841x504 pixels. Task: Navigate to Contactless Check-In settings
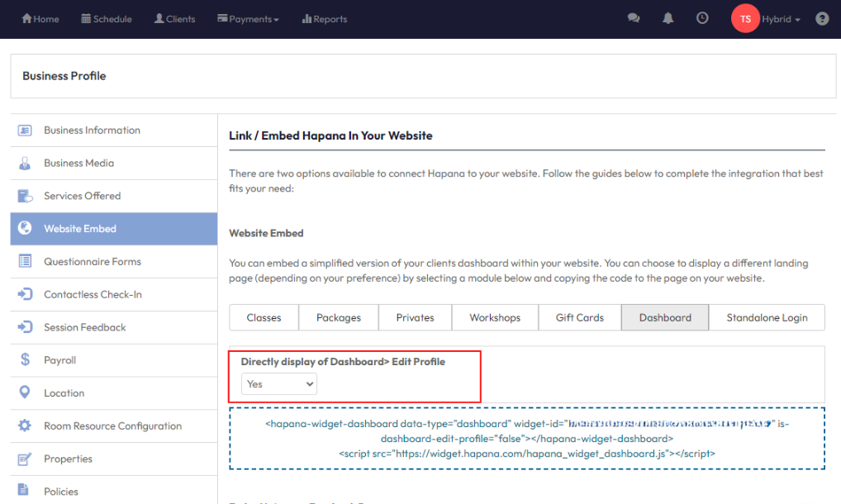point(93,295)
